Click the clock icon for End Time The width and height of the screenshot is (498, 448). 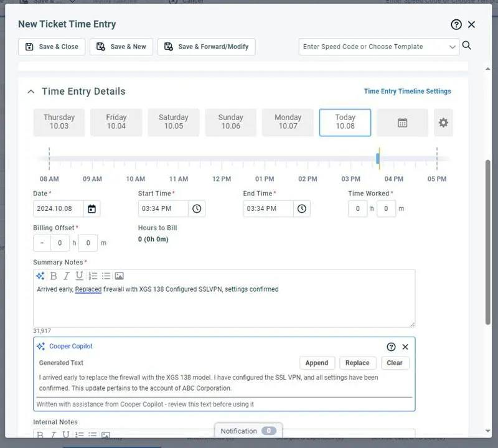(x=302, y=209)
